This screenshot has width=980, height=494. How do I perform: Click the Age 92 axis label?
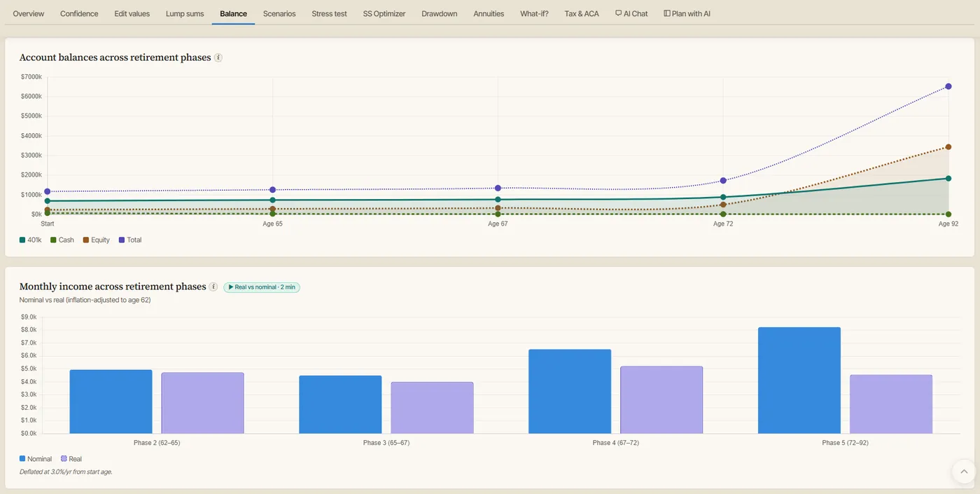click(x=948, y=224)
